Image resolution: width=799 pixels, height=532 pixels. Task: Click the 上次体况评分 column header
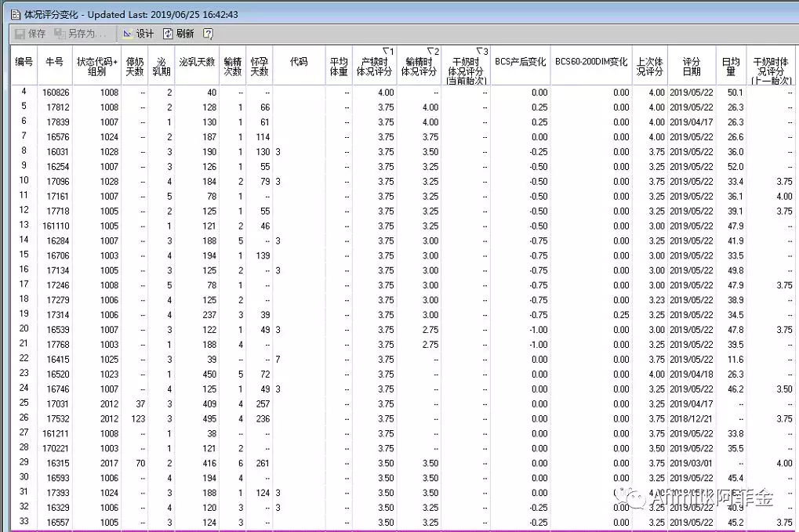(x=650, y=66)
